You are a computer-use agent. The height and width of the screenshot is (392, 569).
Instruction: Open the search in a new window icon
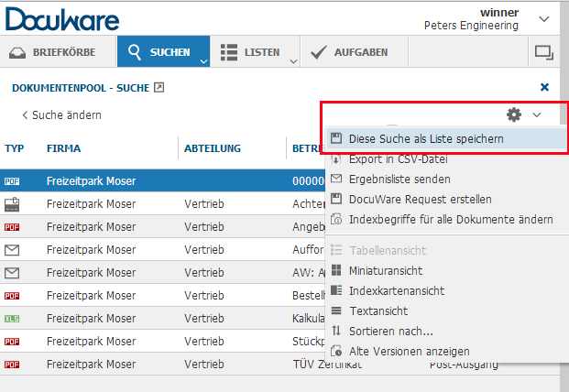[x=158, y=88]
